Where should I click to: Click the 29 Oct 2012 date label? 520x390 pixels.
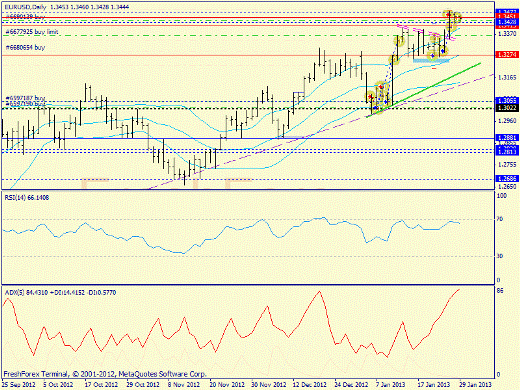(143, 384)
